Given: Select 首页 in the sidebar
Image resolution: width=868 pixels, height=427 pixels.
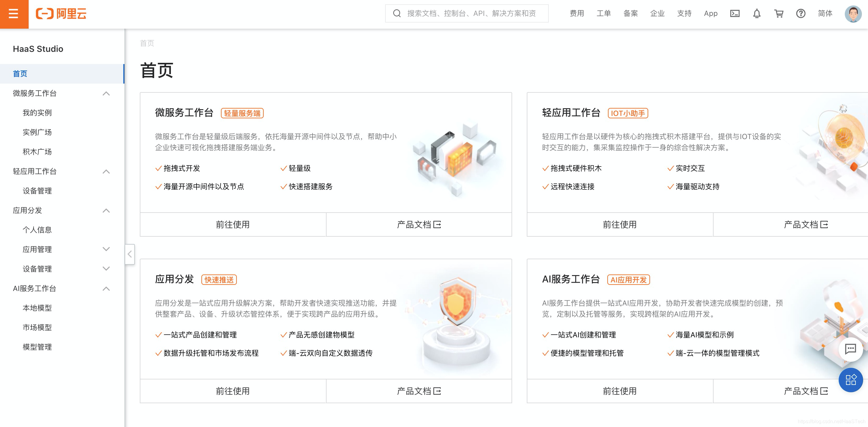Looking at the screenshot, I should (62, 74).
